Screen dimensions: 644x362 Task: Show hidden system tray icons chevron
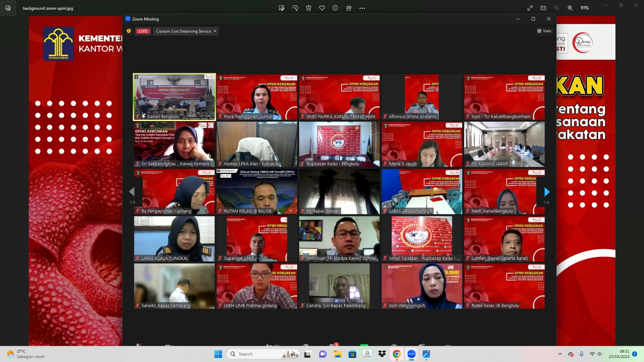pyautogui.click(x=560, y=354)
